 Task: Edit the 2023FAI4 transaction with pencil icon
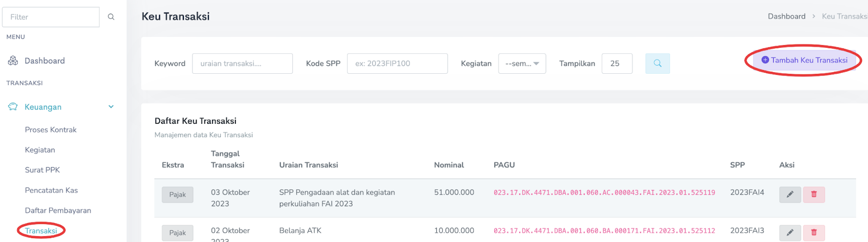click(790, 194)
